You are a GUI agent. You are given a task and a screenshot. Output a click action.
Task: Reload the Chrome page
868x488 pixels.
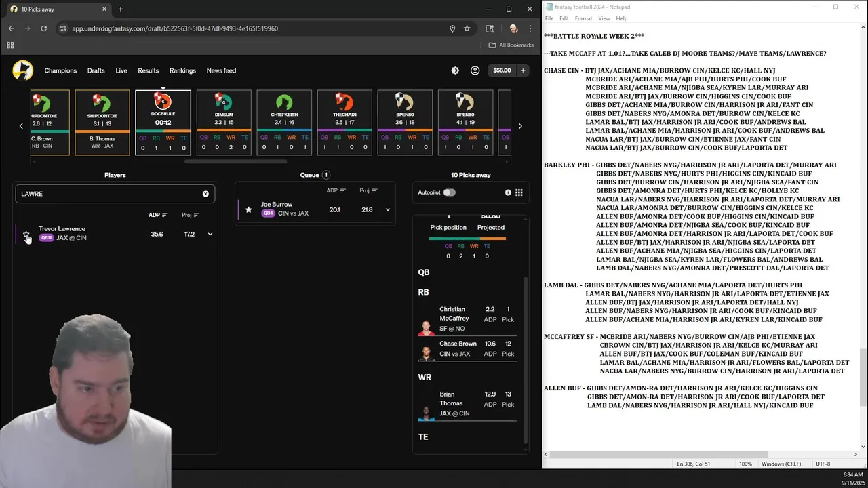pos(44,28)
